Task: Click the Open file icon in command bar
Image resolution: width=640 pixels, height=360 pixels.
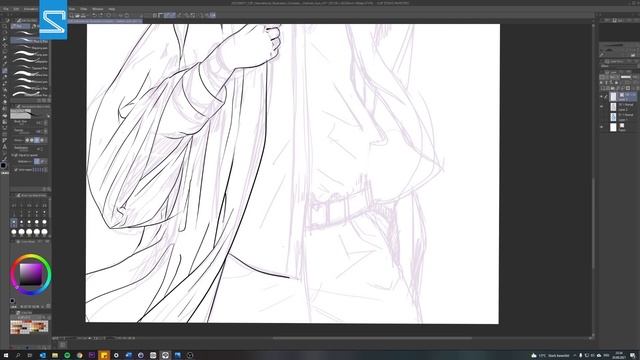Action: (x=77, y=15)
